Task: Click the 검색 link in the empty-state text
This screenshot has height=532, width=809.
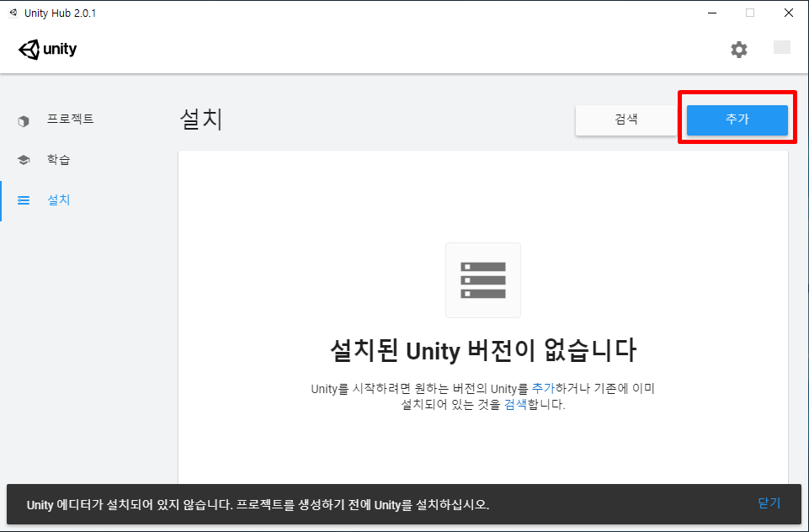Action: [515, 405]
